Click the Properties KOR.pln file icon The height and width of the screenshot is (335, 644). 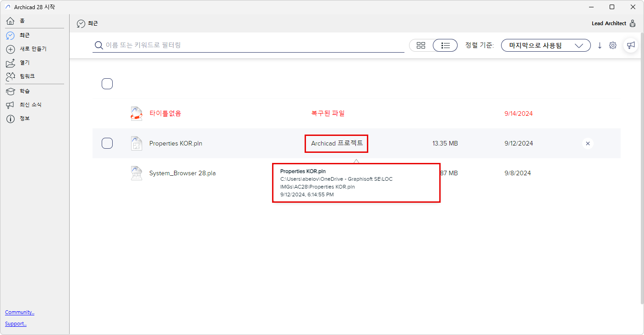[136, 143]
